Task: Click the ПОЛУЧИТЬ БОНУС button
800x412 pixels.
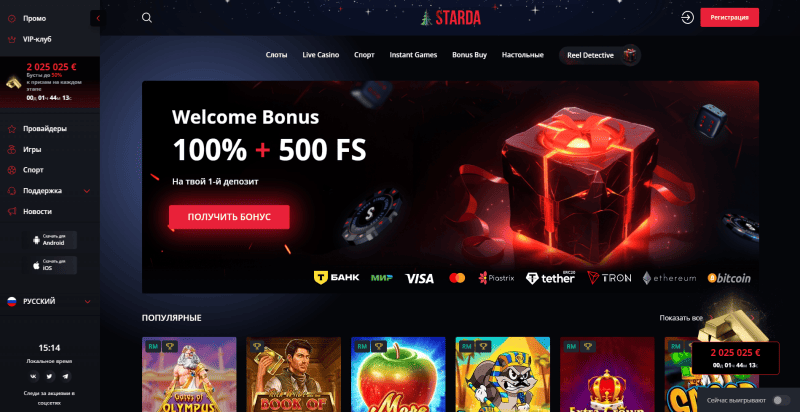Action: (x=229, y=217)
